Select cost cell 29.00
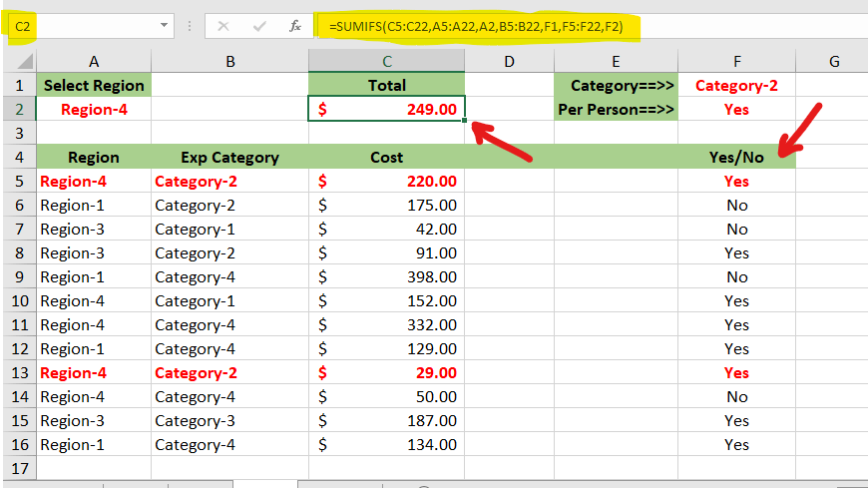 pos(386,373)
